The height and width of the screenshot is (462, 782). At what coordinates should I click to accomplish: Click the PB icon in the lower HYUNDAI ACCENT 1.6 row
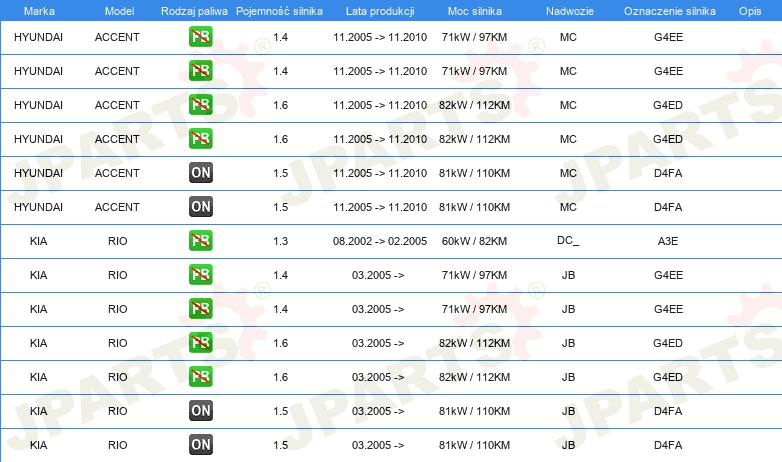200,138
